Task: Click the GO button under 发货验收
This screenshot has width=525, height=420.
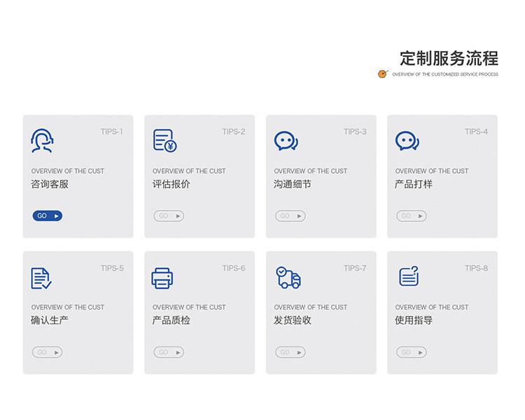Action: (x=290, y=352)
